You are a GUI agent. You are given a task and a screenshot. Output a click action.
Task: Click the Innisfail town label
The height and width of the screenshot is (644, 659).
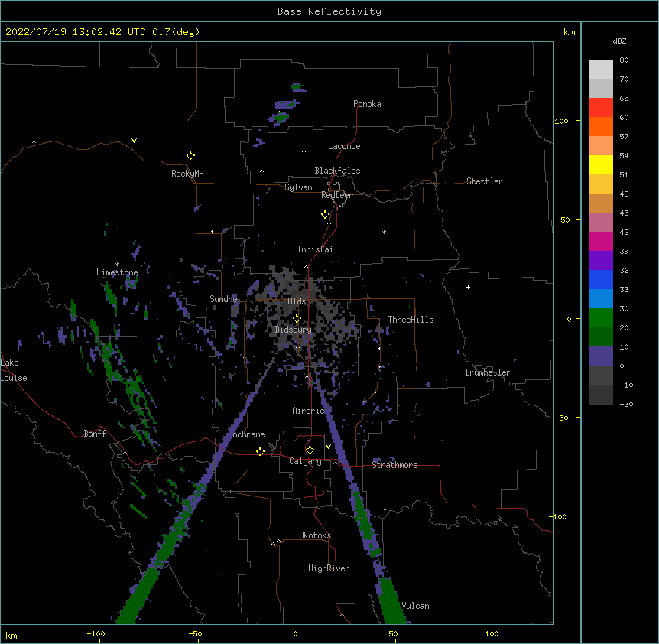317,249
